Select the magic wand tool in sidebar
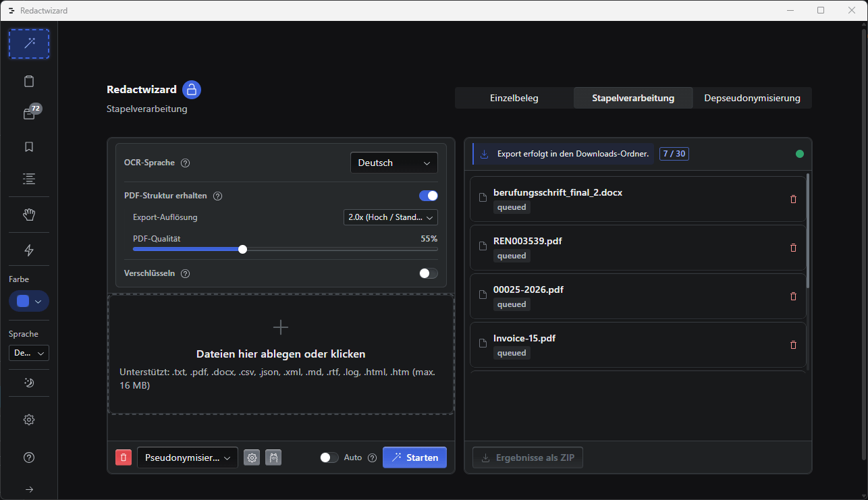Image resolution: width=868 pixels, height=500 pixels. pyautogui.click(x=29, y=44)
